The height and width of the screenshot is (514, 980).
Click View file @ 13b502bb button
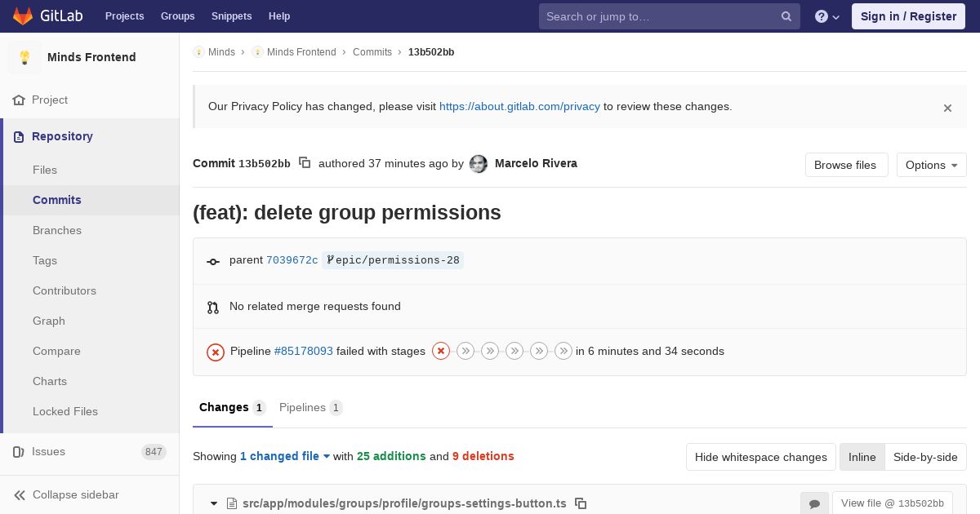(893, 503)
